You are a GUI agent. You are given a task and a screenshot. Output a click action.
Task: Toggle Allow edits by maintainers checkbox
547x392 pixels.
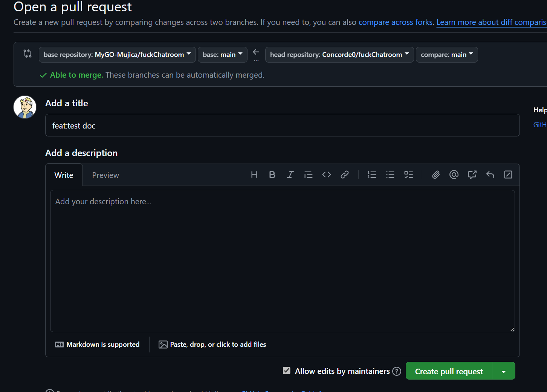coord(287,371)
